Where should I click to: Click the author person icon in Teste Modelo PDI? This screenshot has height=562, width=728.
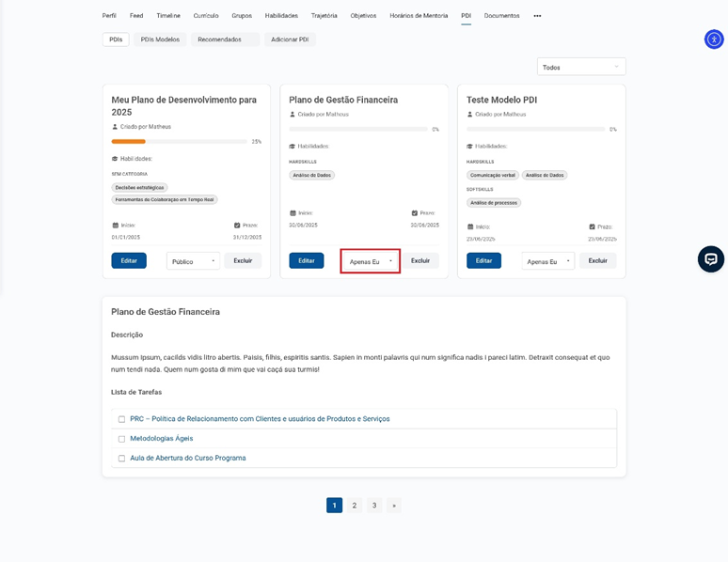(x=470, y=115)
